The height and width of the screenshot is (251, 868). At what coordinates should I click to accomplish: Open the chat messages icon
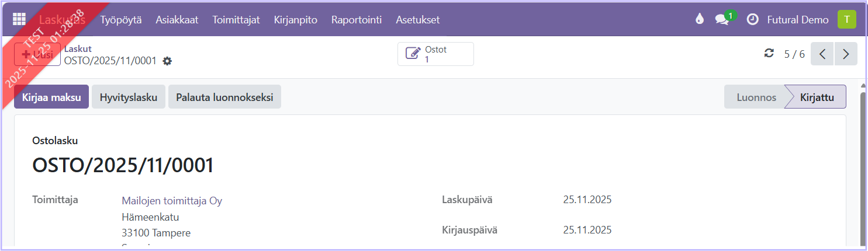click(722, 19)
